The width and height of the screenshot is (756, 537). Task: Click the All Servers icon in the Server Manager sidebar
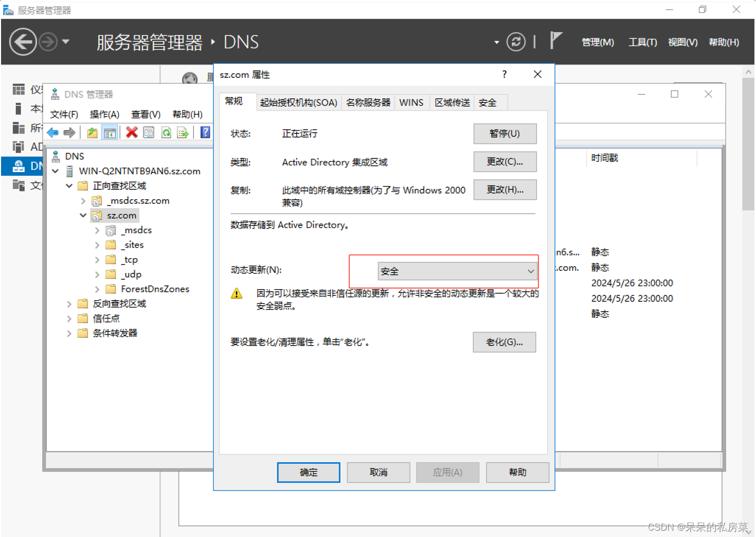(19, 128)
